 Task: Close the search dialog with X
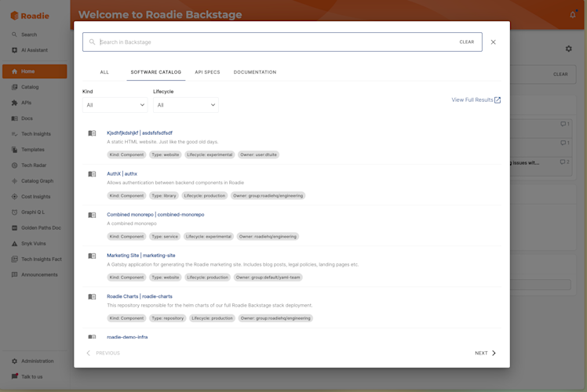pyautogui.click(x=494, y=42)
